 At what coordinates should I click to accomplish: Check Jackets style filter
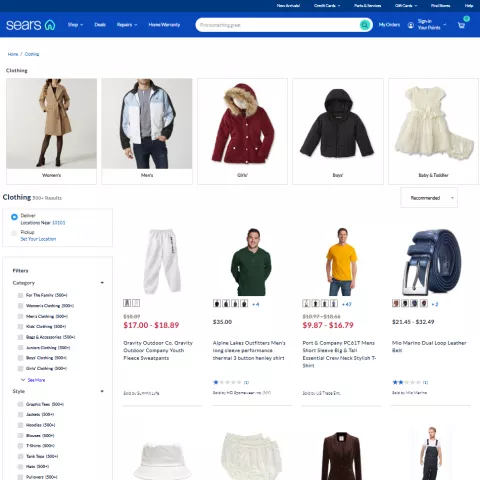(x=20, y=415)
